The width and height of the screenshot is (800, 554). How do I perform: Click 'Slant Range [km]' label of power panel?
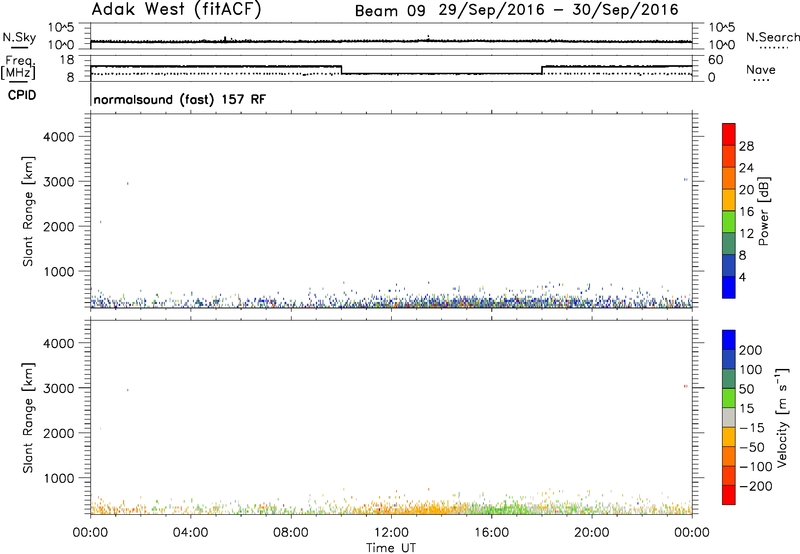(28, 211)
